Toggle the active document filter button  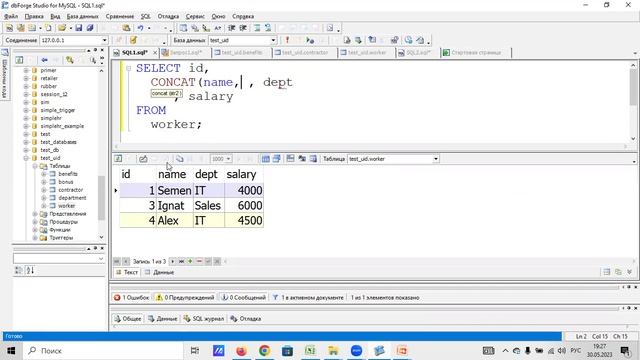coord(308,298)
